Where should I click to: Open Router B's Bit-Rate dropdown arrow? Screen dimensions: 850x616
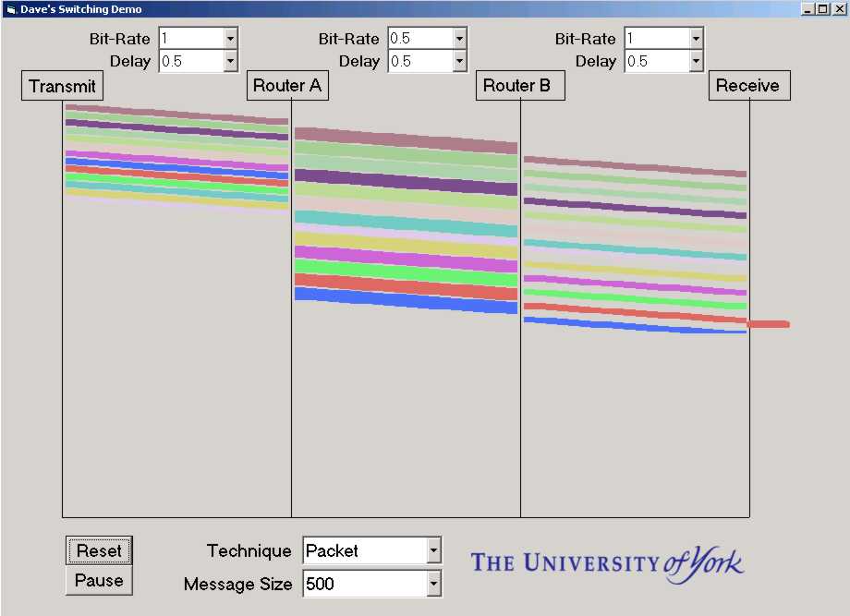click(696, 39)
